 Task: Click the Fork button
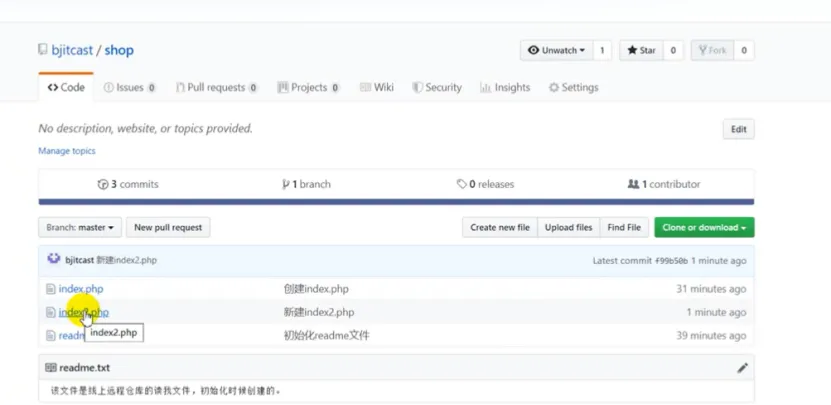click(712, 50)
